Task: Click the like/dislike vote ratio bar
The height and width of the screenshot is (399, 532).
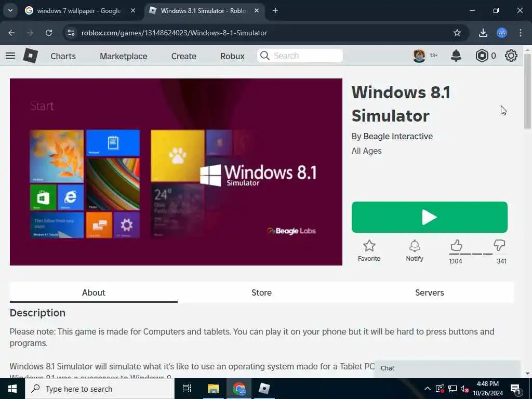Action: coord(478,254)
